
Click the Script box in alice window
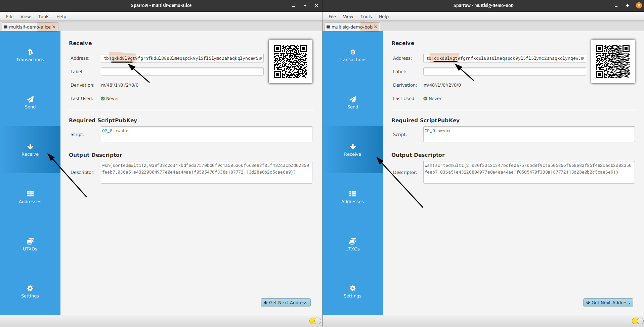(x=207, y=134)
